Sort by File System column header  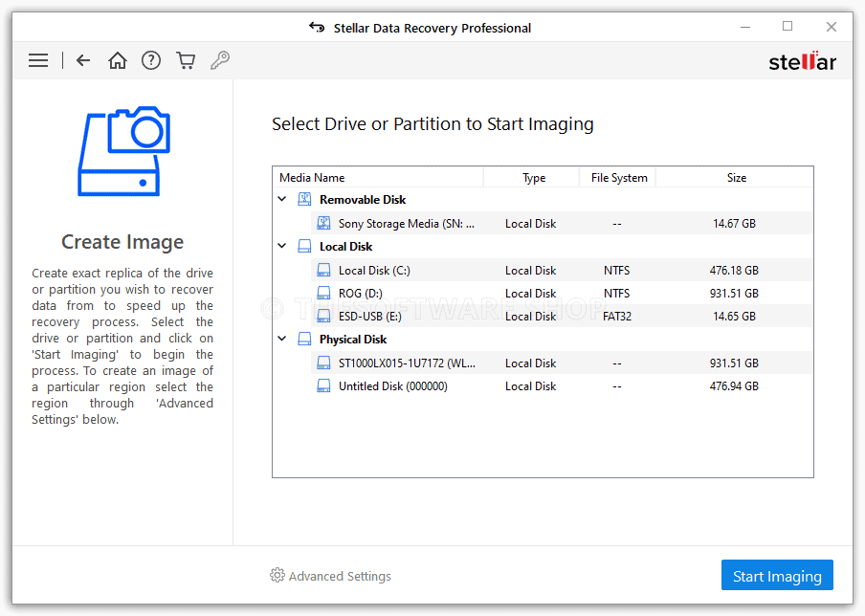coord(617,178)
